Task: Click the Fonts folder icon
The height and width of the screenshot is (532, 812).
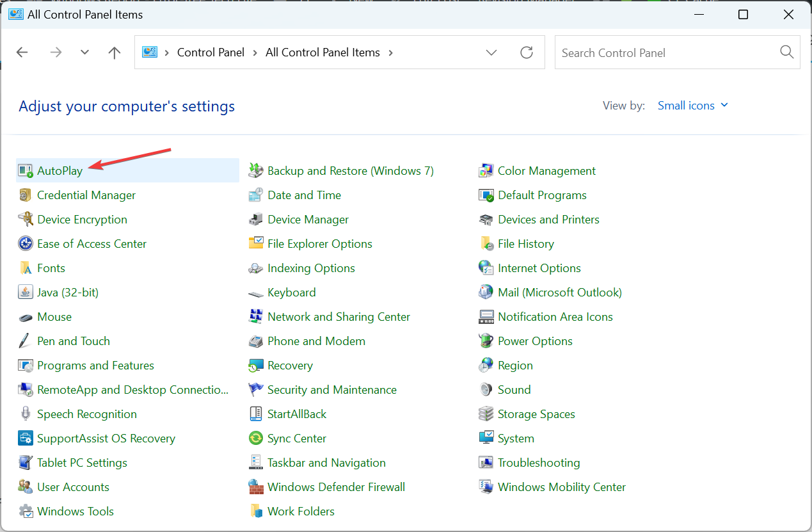Action: pos(26,268)
